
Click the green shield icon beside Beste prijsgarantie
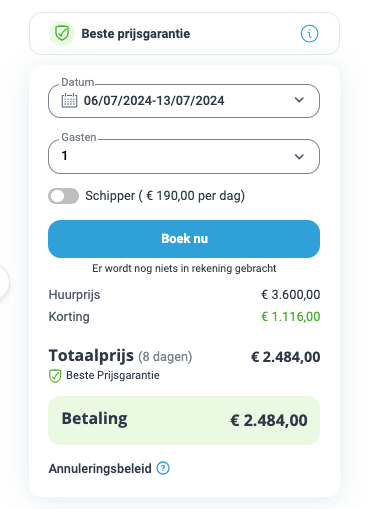click(x=62, y=34)
